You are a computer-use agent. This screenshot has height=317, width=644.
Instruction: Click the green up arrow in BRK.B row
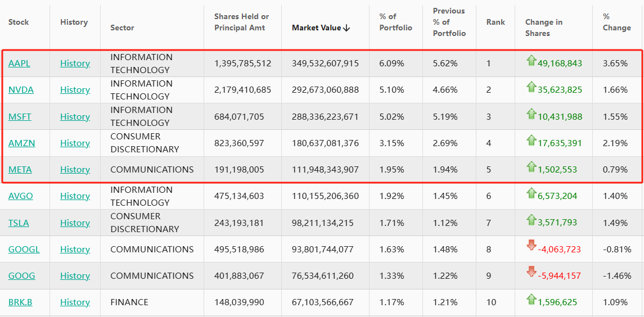pyautogui.click(x=531, y=299)
